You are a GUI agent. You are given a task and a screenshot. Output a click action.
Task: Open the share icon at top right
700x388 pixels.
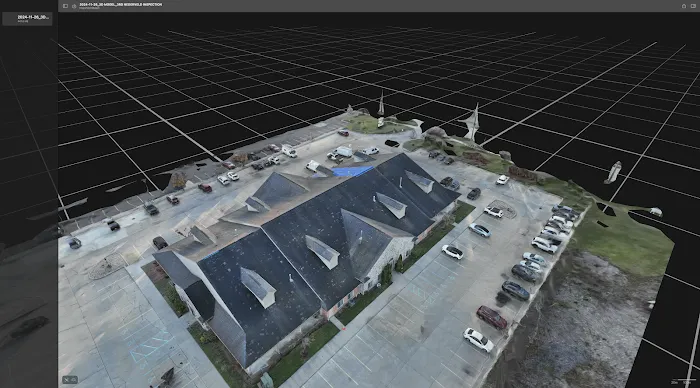click(683, 6)
